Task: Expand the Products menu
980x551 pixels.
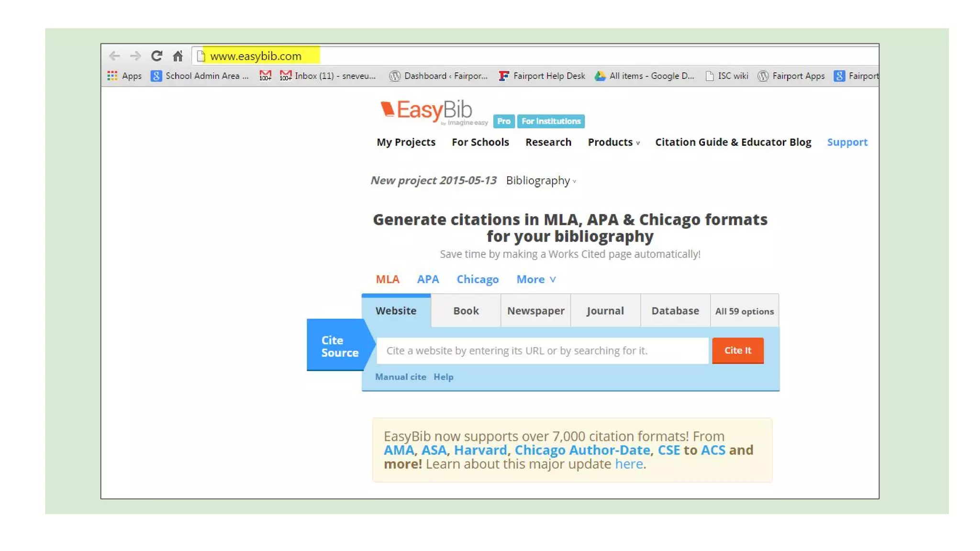Action: click(x=613, y=142)
